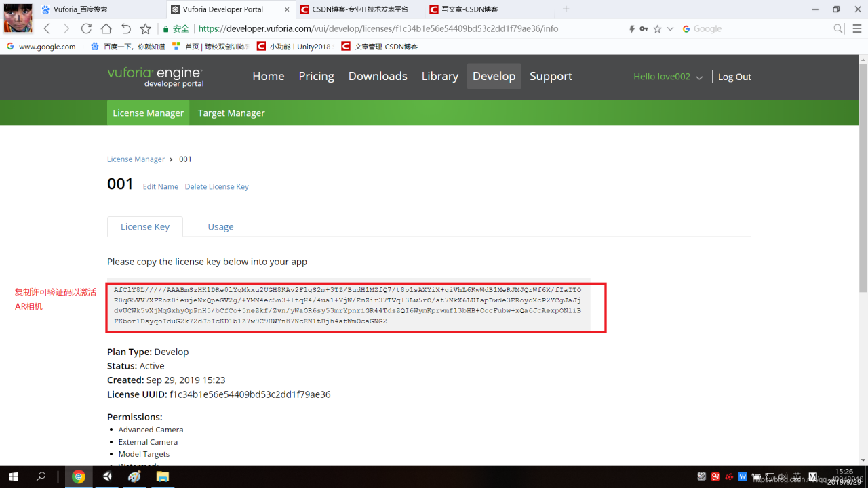Open File Explorer folder on taskbar
The width and height of the screenshot is (868, 488).
pos(163,476)
